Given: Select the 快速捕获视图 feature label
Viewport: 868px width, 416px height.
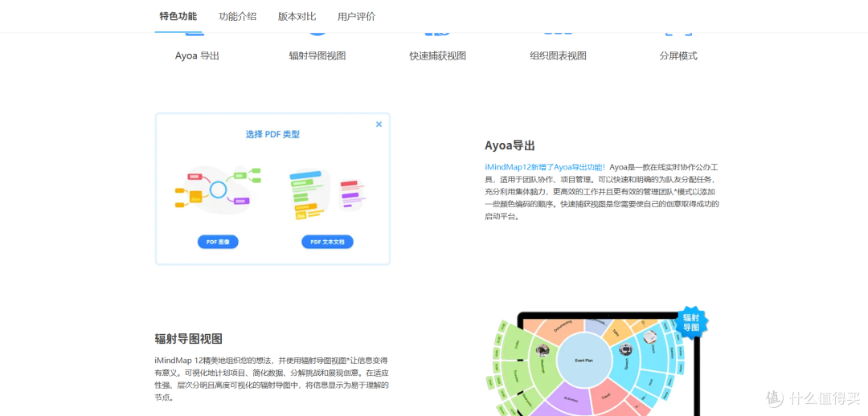Looking at the screenshot, I should 437,56.
